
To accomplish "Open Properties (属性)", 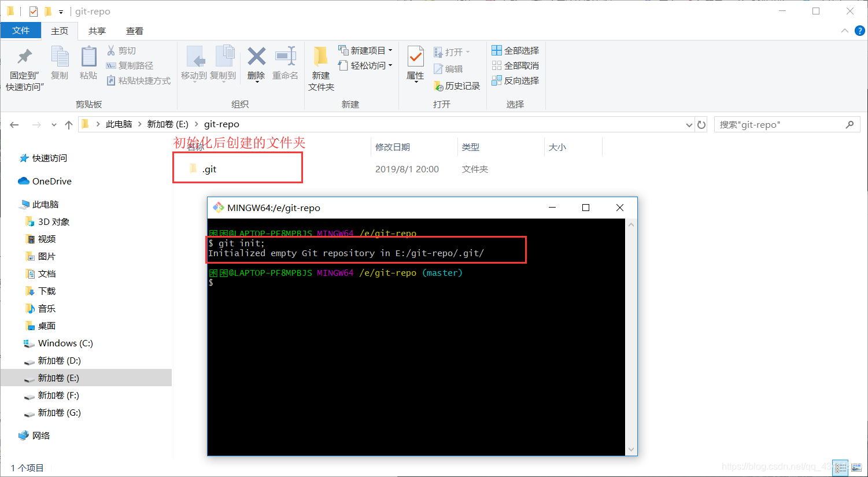I will (x=415, y=64).
